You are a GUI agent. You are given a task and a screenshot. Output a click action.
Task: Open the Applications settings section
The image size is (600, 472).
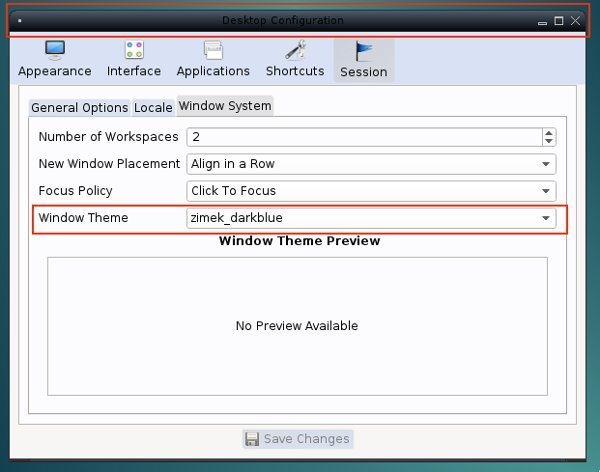tap(213, 59)
